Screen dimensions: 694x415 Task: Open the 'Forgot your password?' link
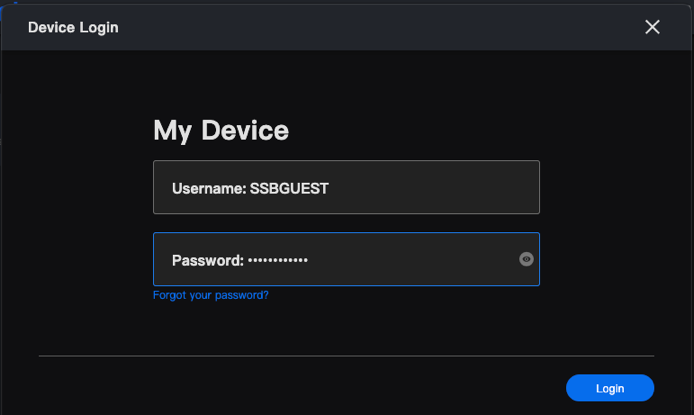click(x=211, y=295)
